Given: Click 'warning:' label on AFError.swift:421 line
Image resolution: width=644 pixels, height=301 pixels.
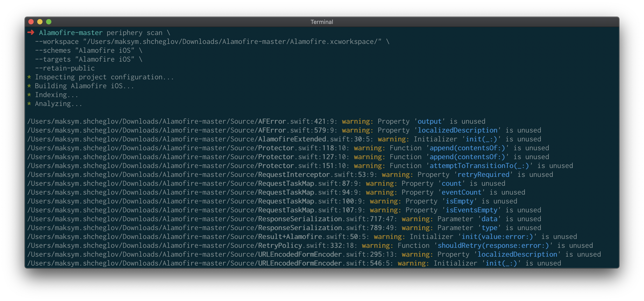Looking at the screenshot, I should pos(357,121).
